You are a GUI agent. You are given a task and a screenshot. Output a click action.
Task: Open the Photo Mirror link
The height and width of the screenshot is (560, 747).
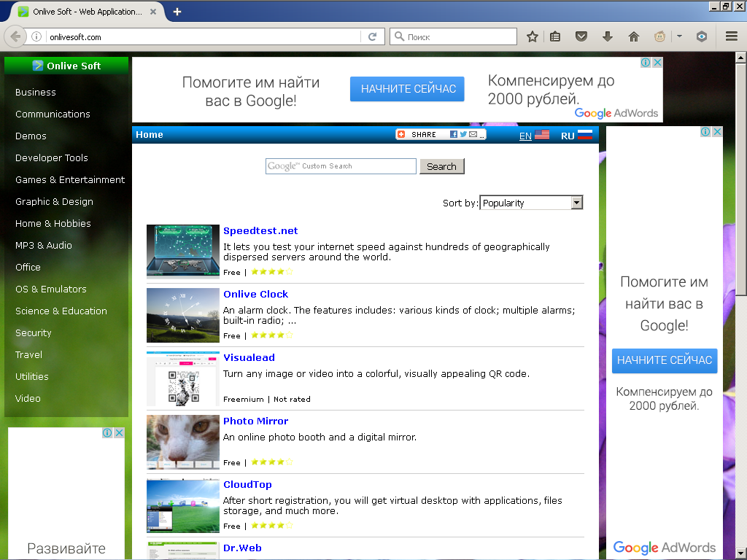coord(256,421)
